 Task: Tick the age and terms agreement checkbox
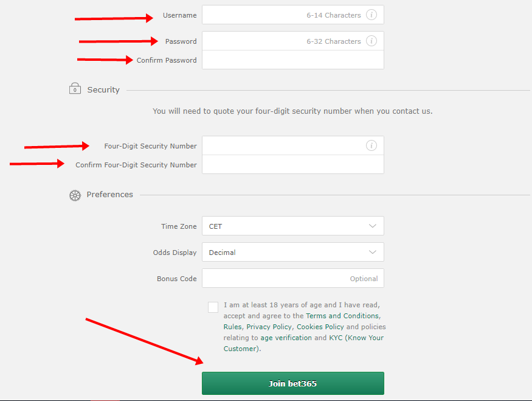(x=213, y=307)
